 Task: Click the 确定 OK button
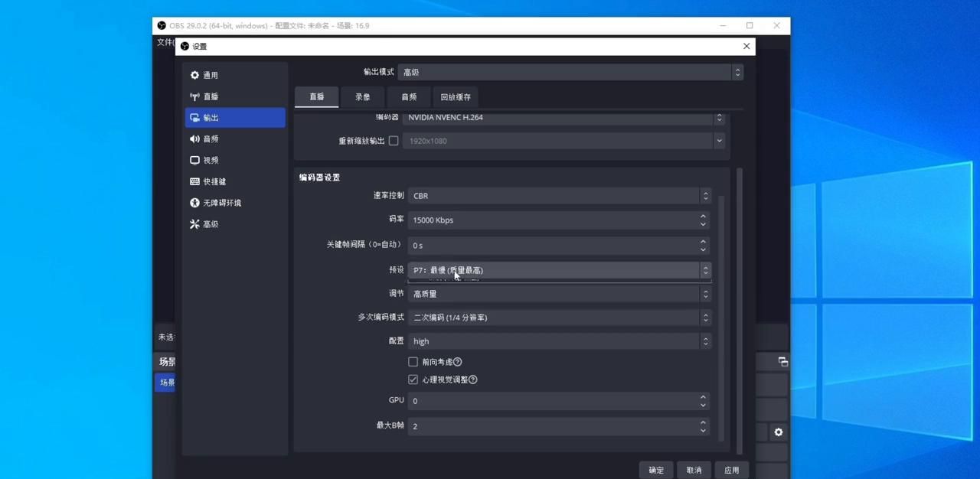coord(656,470)
